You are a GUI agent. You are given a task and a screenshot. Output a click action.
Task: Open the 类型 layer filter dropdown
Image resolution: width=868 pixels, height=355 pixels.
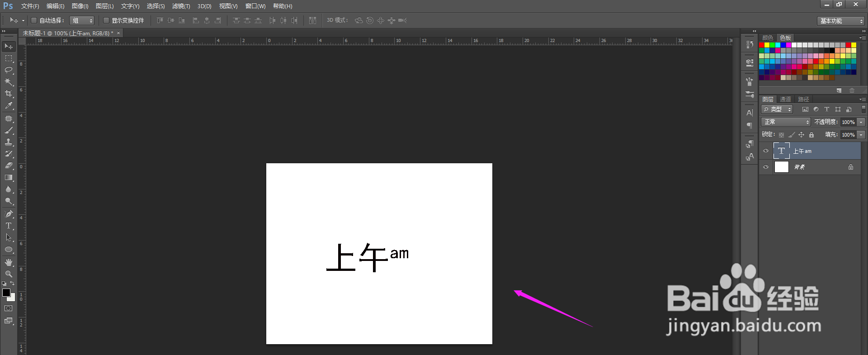pyautogui.click(x=777, y=109)
